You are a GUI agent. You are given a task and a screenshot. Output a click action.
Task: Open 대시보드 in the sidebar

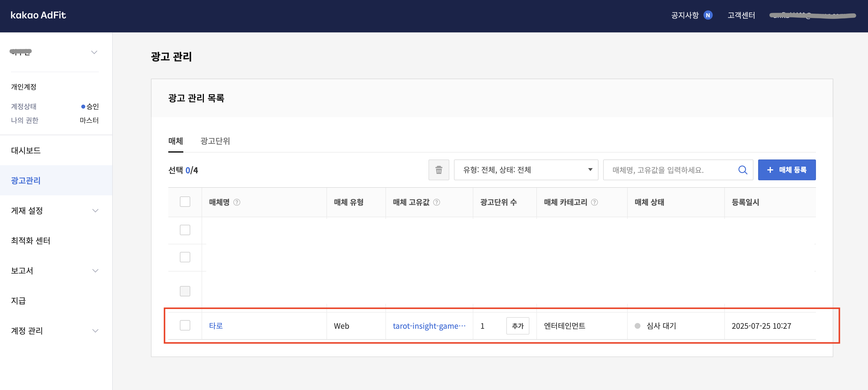pyautogui.click(x=26, y=150)
